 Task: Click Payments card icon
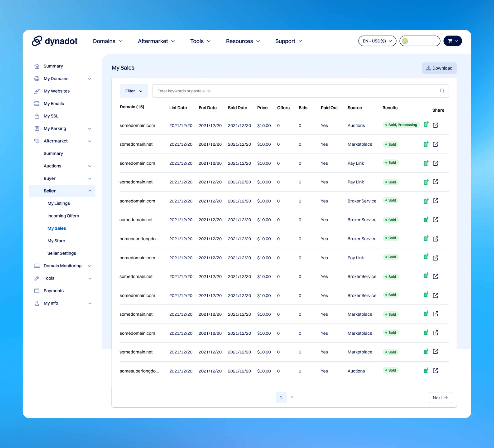(x=37, y=291)
